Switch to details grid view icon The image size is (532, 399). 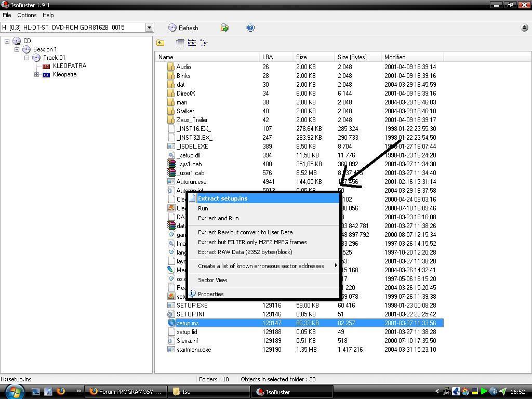click(x=180, y=43)
